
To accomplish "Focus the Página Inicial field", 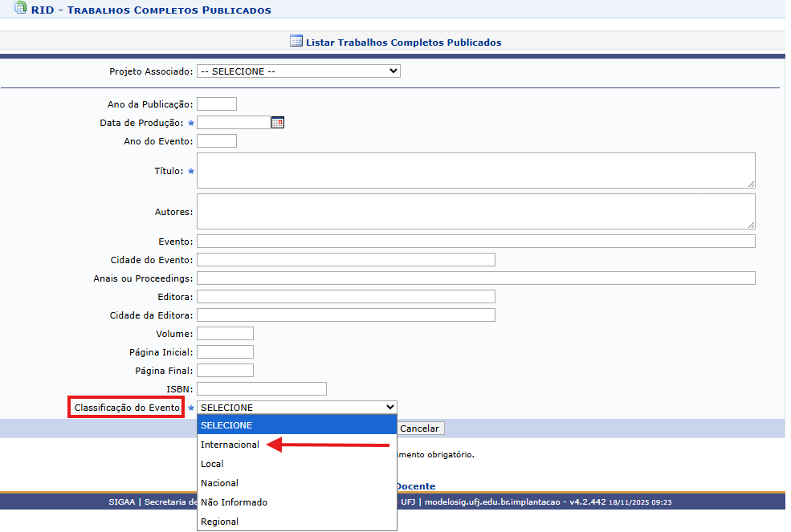I will pyautogui.click(x=225, y=352).
